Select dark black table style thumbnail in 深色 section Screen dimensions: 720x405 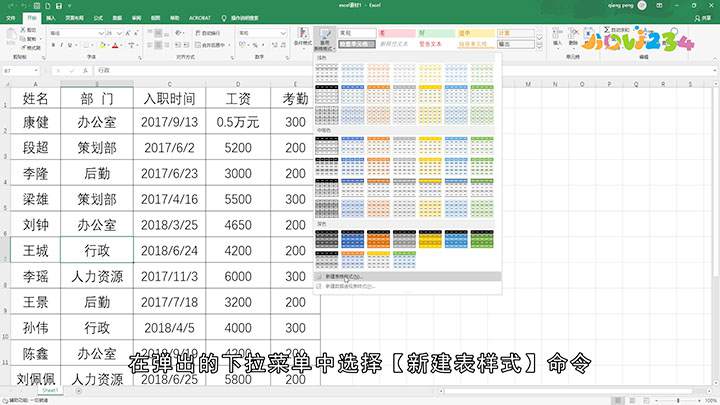point(326,239)
